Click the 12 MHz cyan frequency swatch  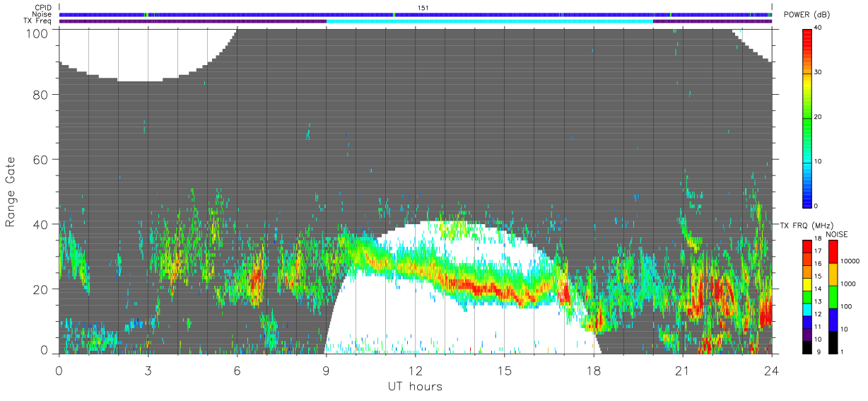tap(807, 310)
